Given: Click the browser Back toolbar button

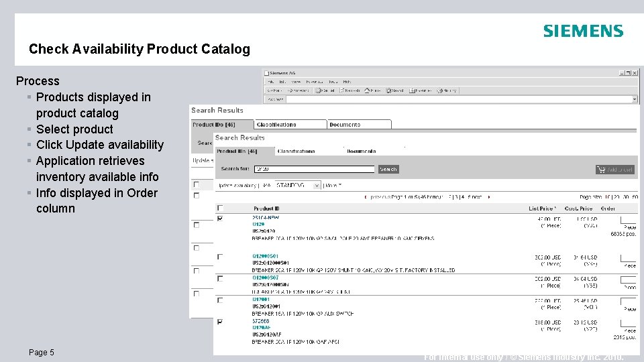Looking at the screenshot, I should point(274,90).
